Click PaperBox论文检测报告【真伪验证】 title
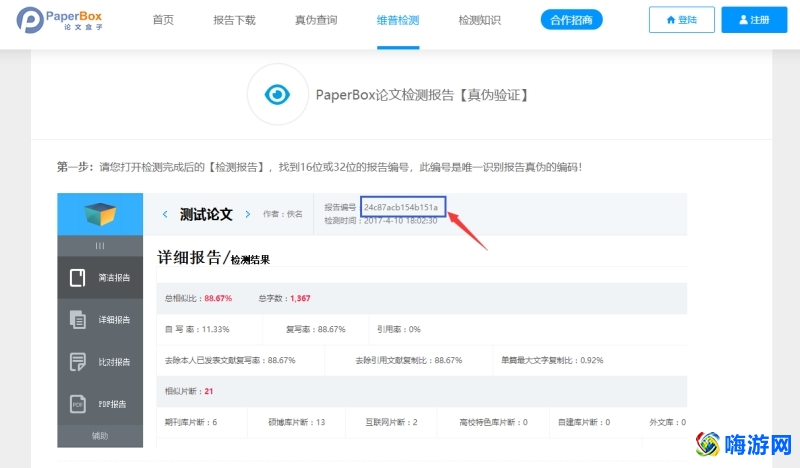The height and width of the screenshot is (468, 800). coord(423,95)
